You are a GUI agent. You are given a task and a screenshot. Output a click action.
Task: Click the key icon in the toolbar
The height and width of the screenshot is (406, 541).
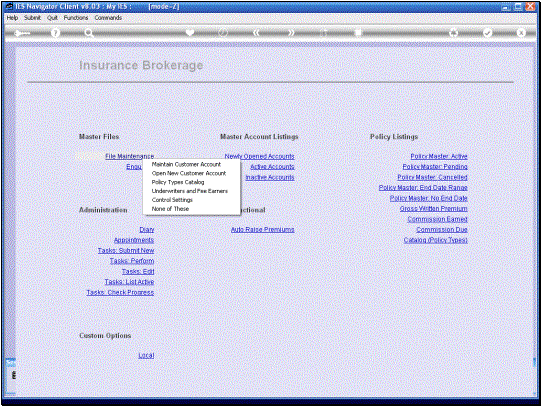22,33
